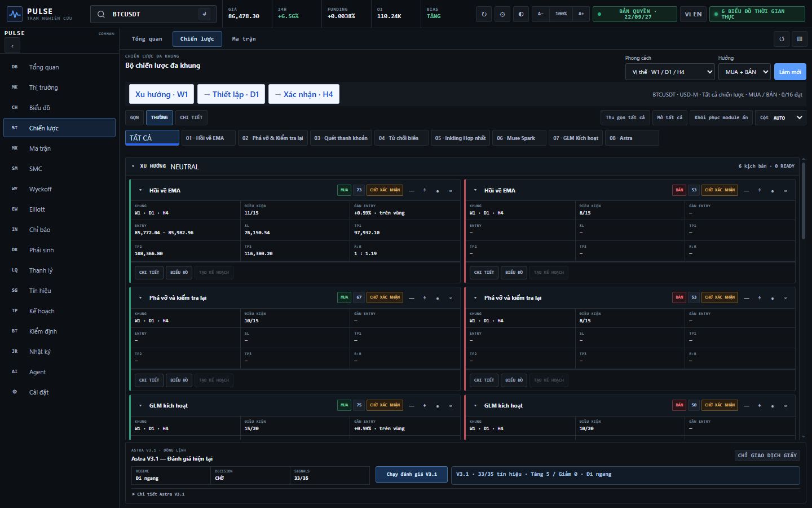Click the search magnifier icon beside BTCUSDT
The height and width of the screenshot is (508, 812).
click(101, 14)
